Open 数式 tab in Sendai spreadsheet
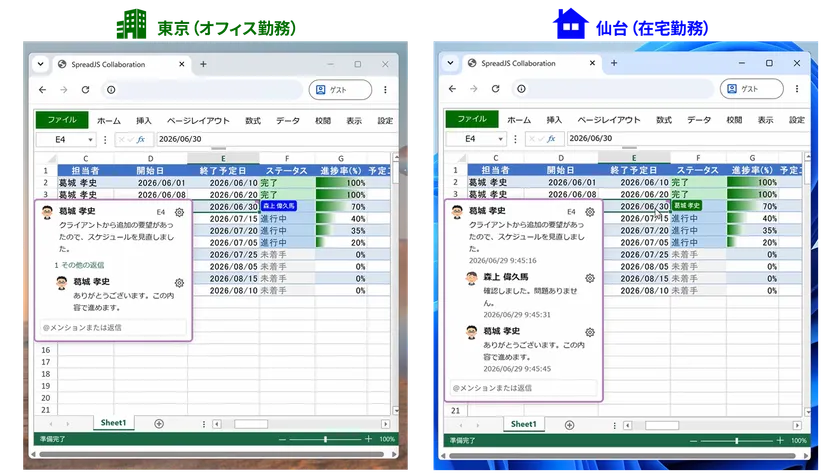 click(664, 119)
